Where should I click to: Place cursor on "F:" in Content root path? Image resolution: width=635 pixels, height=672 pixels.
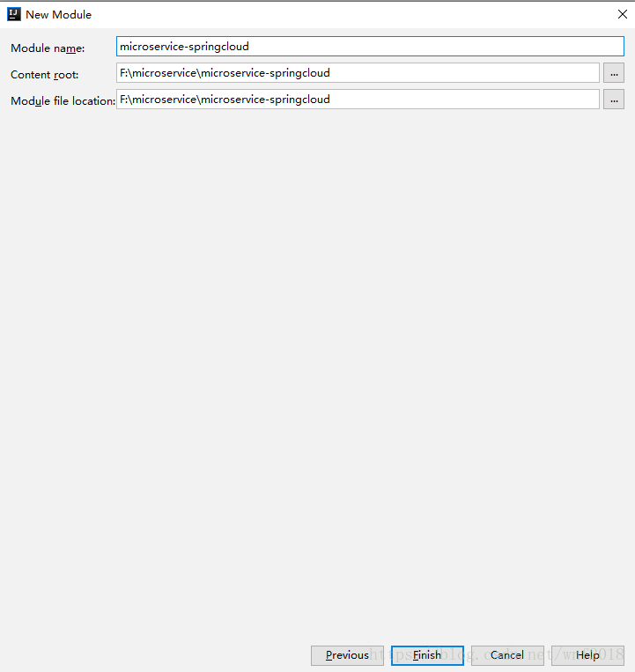125,73
